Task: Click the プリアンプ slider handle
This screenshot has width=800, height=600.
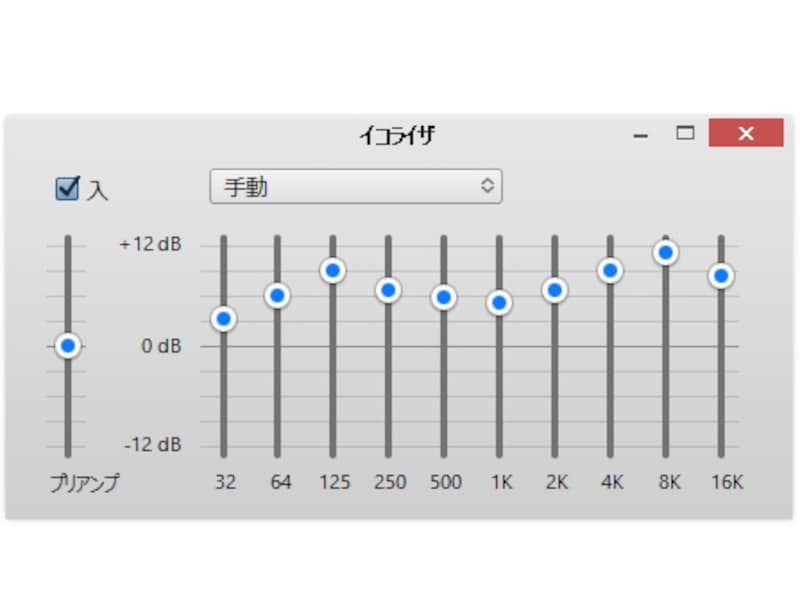Action: point(67,346)
